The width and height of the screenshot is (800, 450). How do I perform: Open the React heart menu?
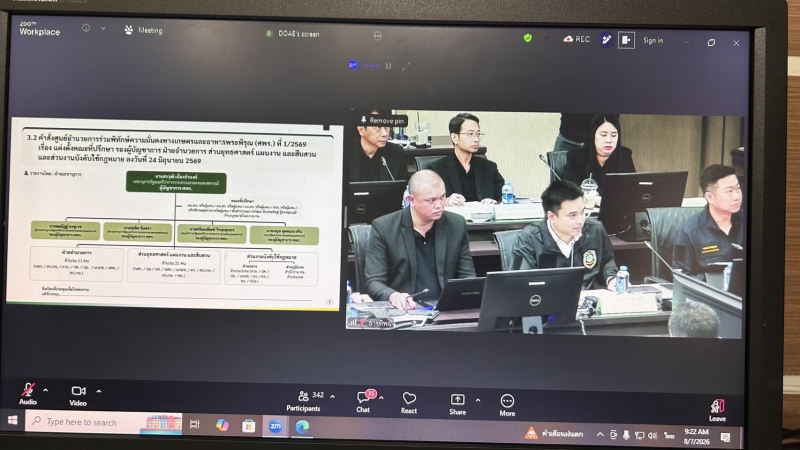pos(409,402)
